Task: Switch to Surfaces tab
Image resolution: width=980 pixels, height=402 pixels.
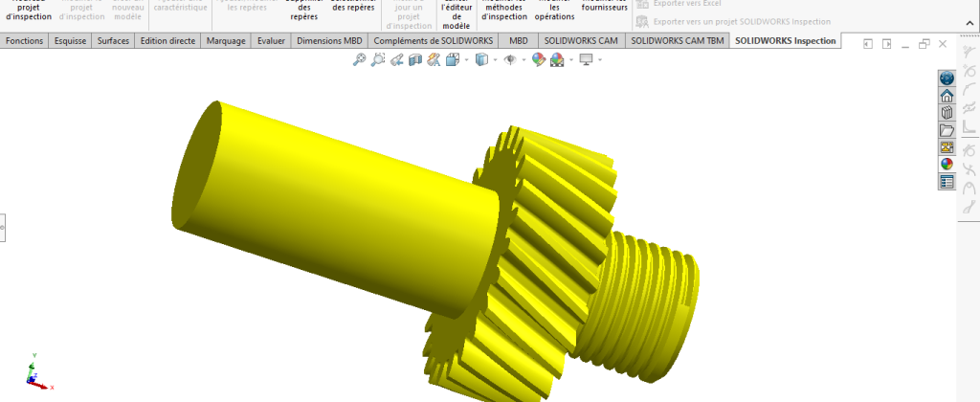Action: (x=113, y=40)
